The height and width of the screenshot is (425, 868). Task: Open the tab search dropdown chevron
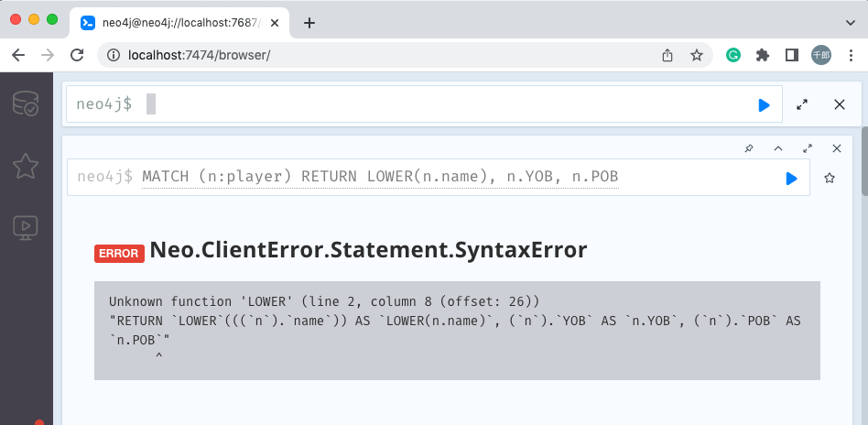point(851,23)
